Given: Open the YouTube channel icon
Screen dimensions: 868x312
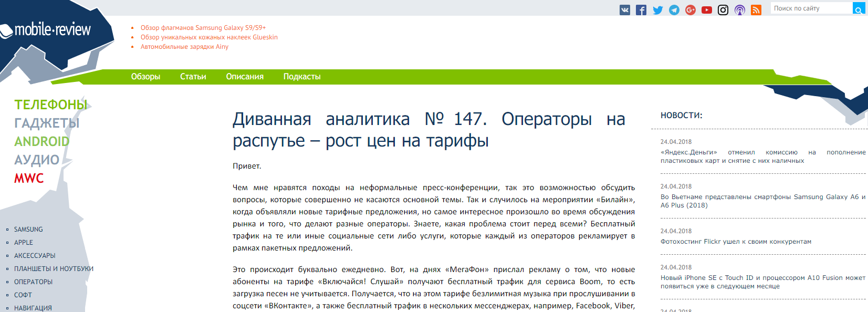Looking at the screenshot, I should [707, 10].
